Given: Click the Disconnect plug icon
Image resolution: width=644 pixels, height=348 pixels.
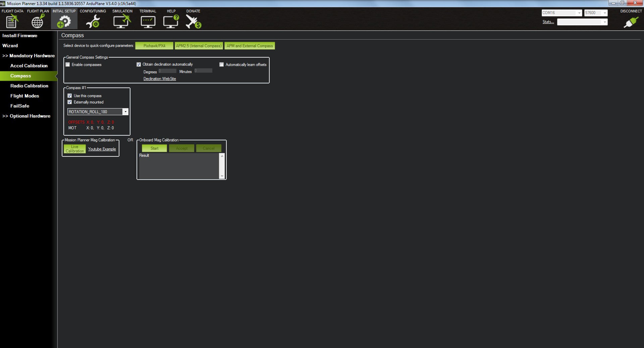Looking at the screenshot, I should (x=631, y=22).
